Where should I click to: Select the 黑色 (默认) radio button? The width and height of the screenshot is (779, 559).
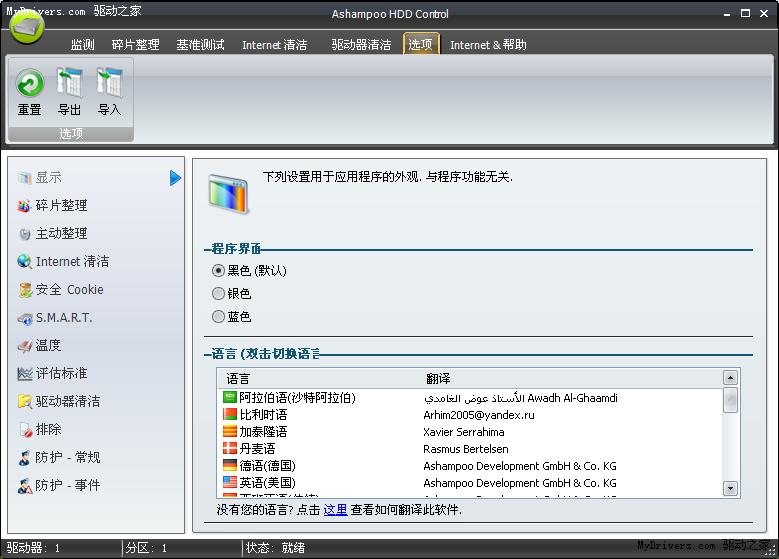point(218,271)
